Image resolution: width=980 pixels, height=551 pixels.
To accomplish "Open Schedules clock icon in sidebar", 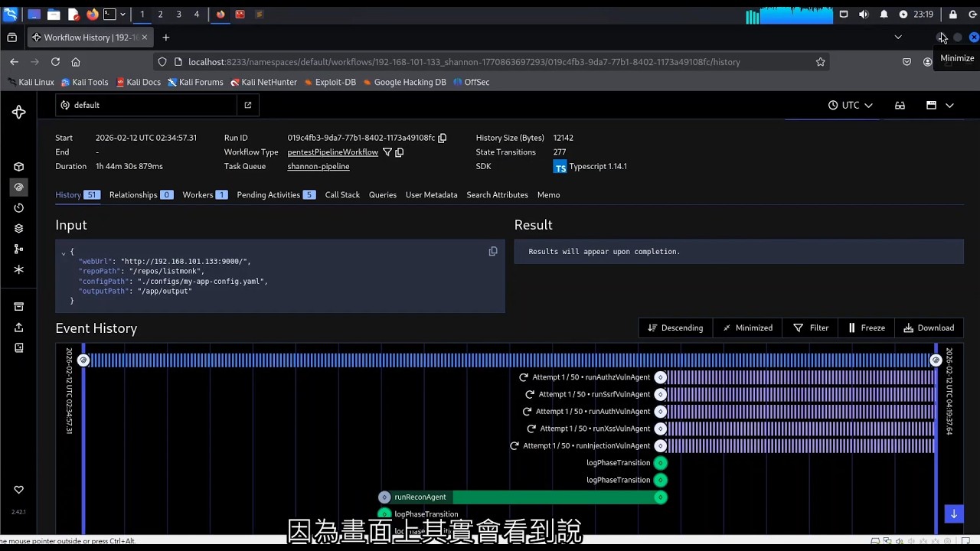I will (18, 207).
